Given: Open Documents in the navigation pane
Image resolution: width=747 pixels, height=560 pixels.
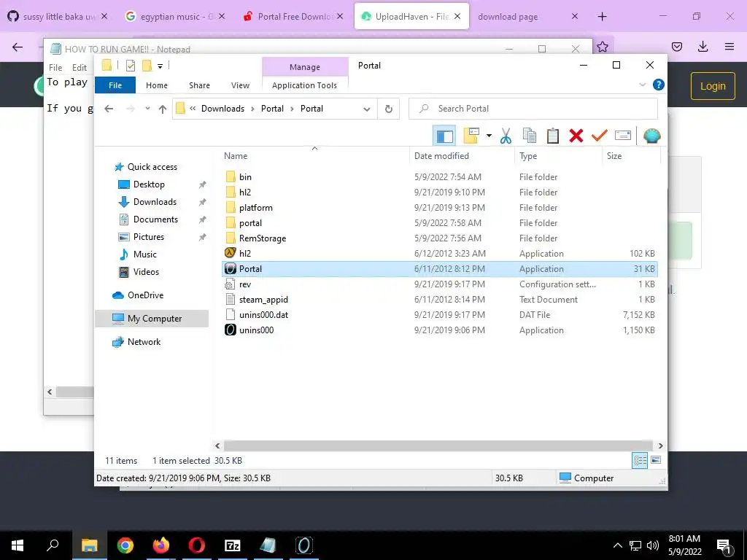Looking at the screenshot, I should click(x=155, y=219).
